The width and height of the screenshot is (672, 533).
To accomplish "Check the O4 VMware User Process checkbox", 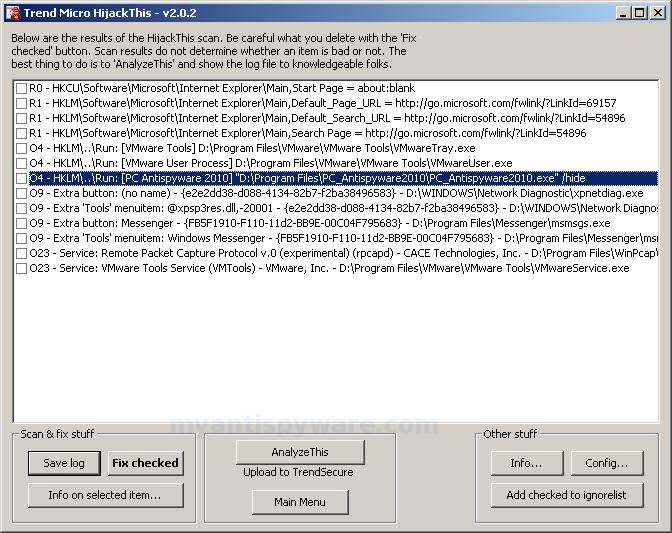I will (x=21, y=163).
